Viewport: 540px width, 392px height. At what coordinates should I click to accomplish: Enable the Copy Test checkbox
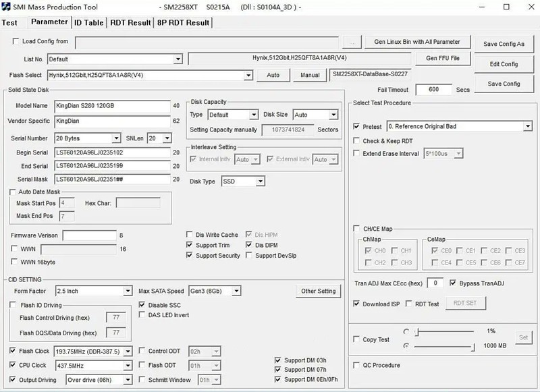[357, 339]
